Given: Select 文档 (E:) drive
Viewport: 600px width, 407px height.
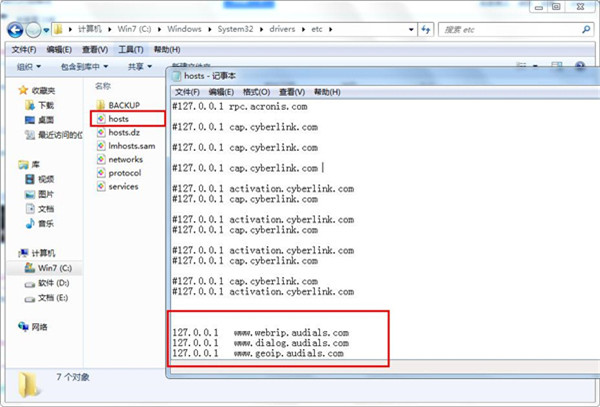Looking at the screenshot, I should [x=46, y=298].
